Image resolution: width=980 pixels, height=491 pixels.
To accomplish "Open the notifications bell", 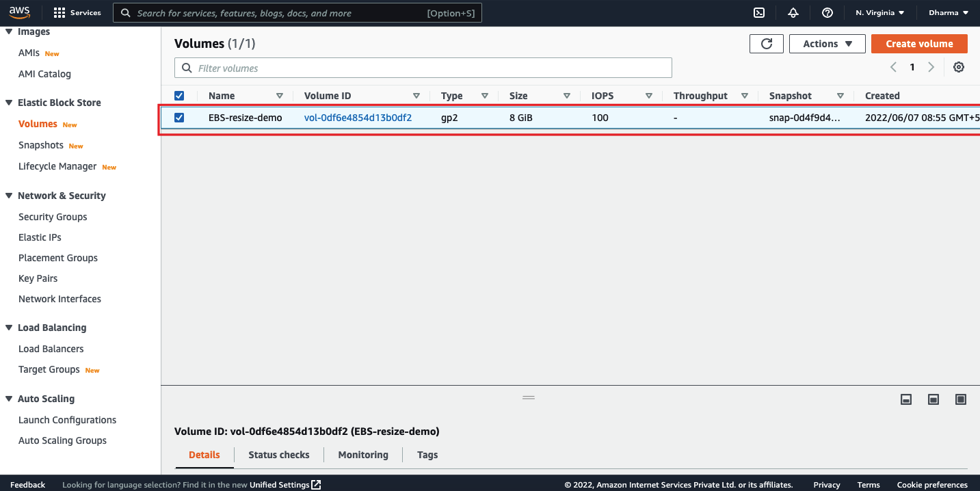I will click(793, 13).
